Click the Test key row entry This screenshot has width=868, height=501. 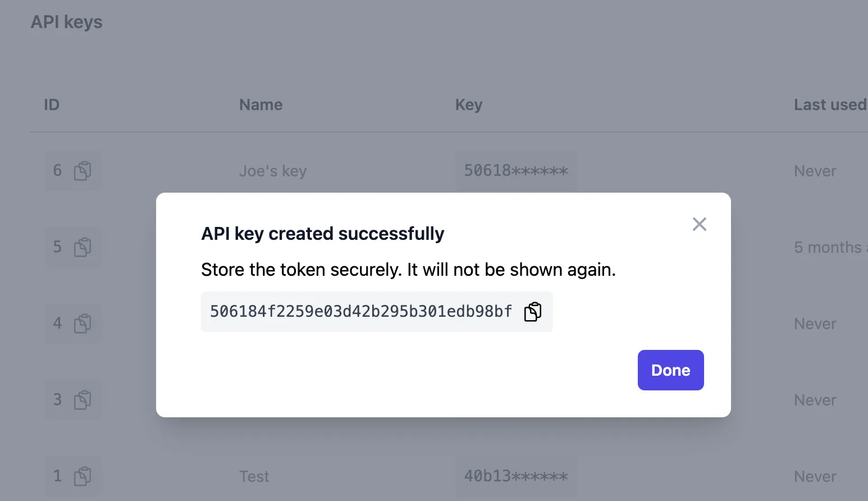254,476
